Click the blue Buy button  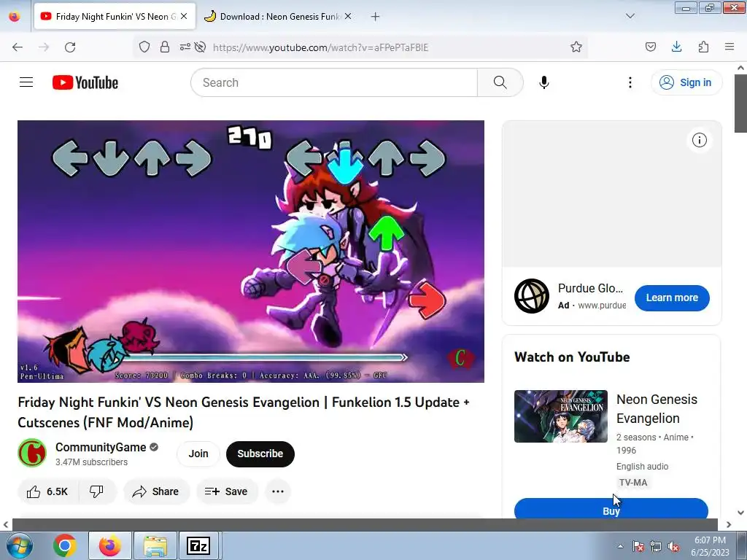[611, 508]
